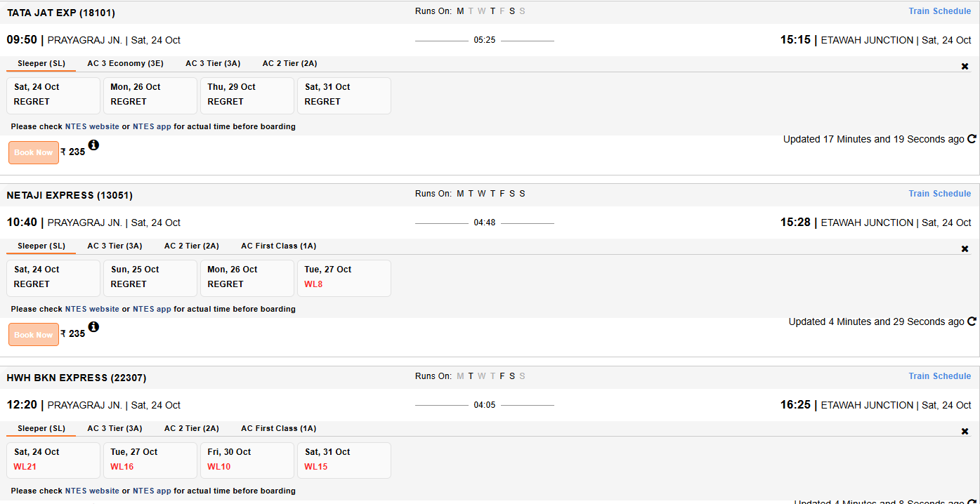Select AC 3 Economy (3E) tab
Image resolution: width=980 pixels, height=504 pixels.
126,64
